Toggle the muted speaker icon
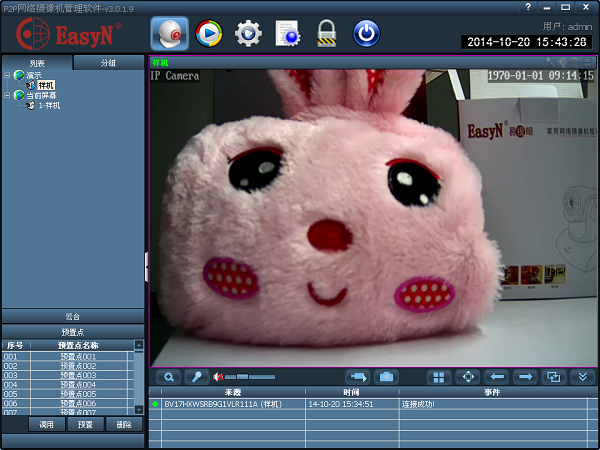The height and width of the screenshot is (450, 600). coord(218,377)
